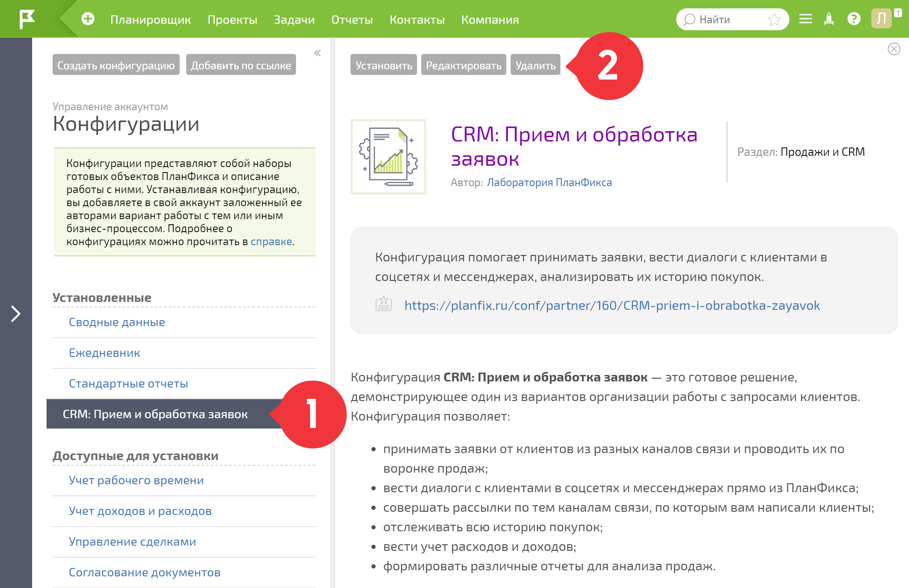Open the Отчеты menu
The image size is (909, 588).
click(x=352, y=20)
